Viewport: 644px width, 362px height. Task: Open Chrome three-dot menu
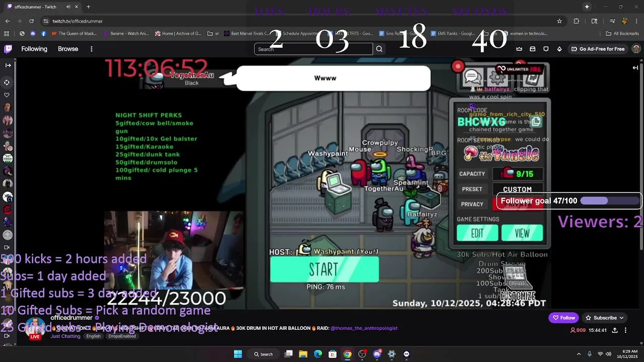tap(636, 21)
